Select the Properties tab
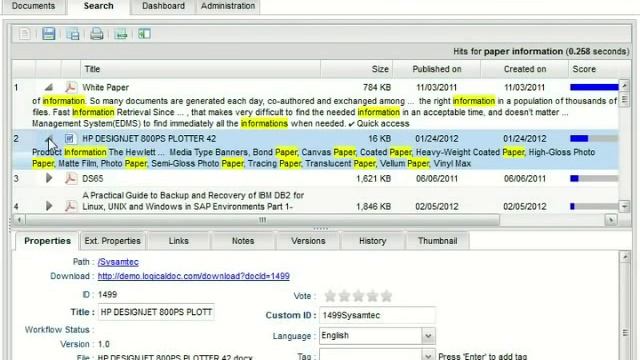Screen dimensions: 640x360 click(47, 241)
